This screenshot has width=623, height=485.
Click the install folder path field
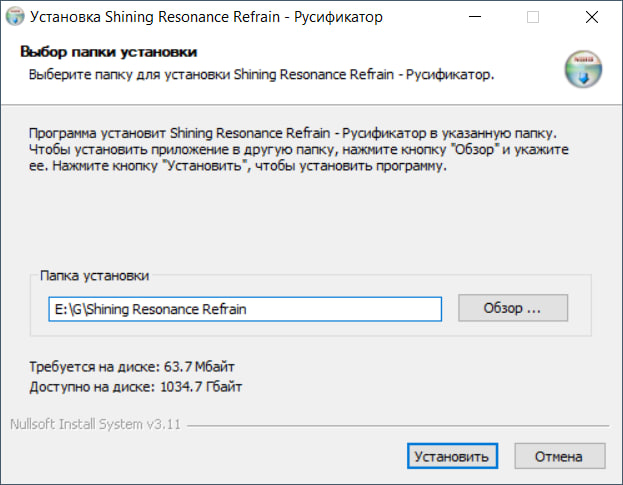click(245, 309)
